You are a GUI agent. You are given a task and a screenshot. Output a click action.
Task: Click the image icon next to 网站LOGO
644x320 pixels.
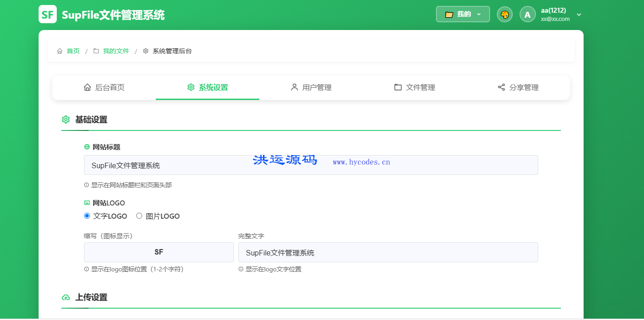click(x=87, y=202)
